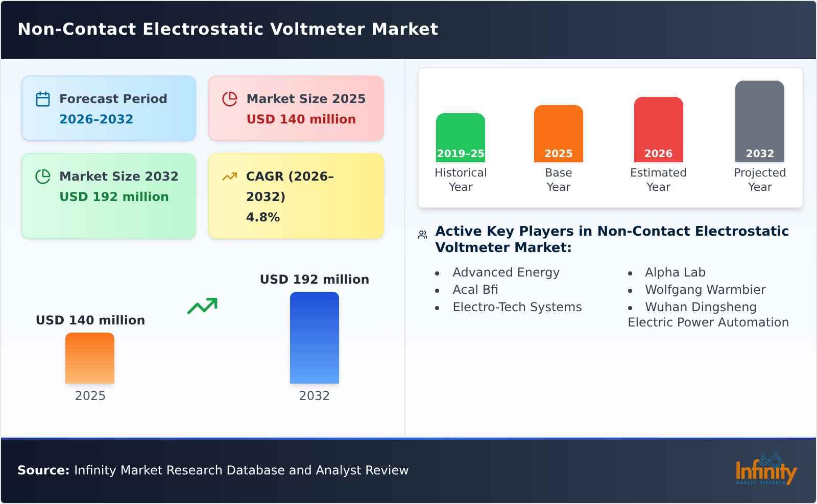
Task: Click the trending arrow icon beside CAGR
Action: 230,177
